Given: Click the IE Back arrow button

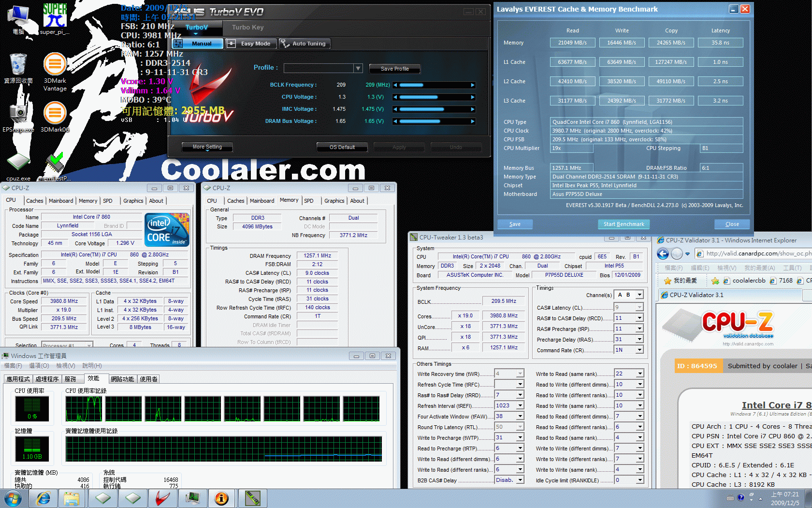Looking at the screenshot, I should click(x=663, y=254).
